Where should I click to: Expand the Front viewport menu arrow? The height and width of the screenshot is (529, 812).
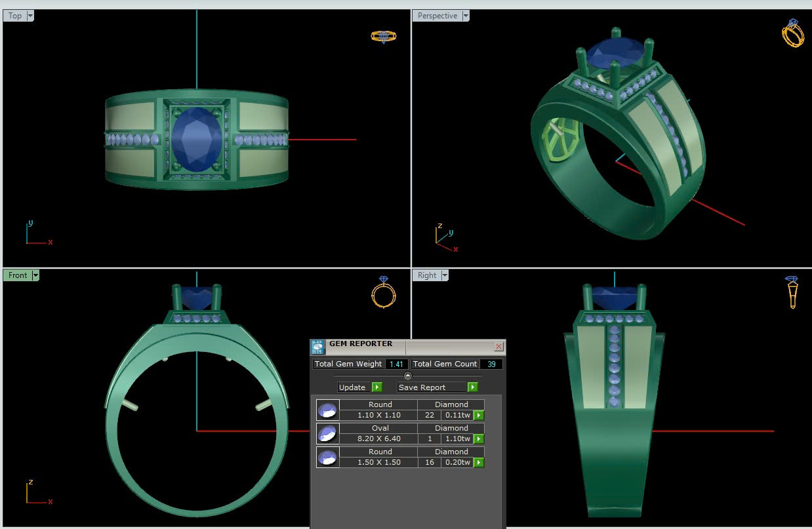[35, 275]
